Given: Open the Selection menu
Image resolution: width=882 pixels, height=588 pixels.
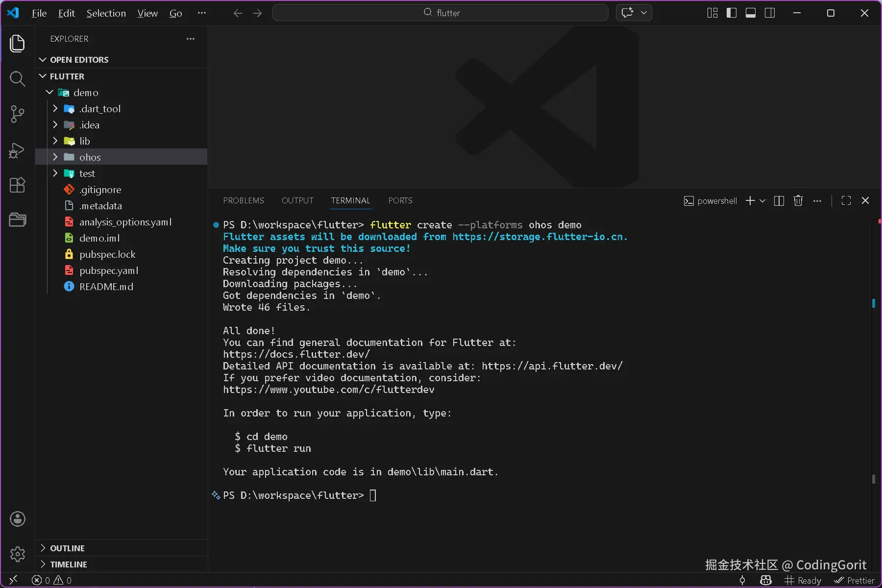Looking at the screenshot, I should [106, 13].
